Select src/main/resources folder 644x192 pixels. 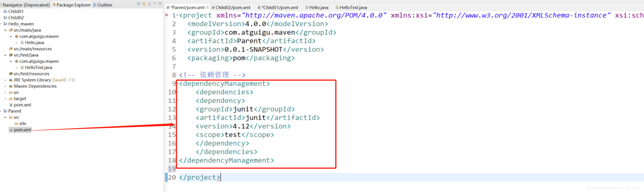click(x=33, y=49)
